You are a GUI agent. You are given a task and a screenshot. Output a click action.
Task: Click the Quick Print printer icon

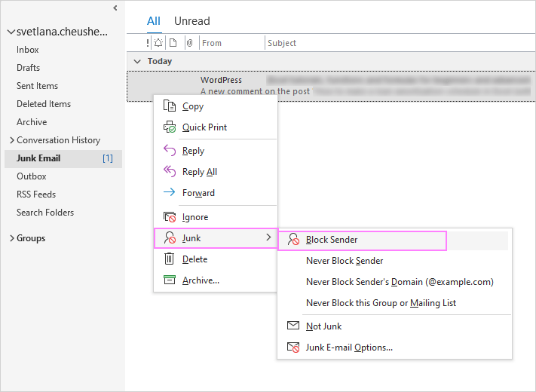pos(169,127)
